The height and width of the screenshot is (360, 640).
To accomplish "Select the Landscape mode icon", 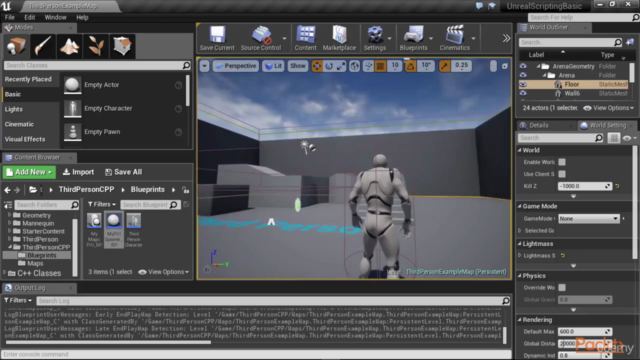I will 69,46.
